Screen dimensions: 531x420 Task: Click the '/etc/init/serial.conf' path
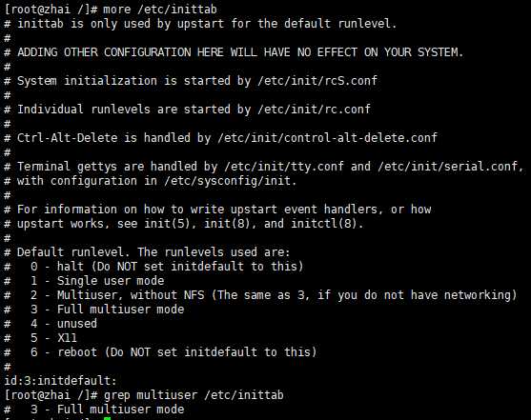[448, 166]
